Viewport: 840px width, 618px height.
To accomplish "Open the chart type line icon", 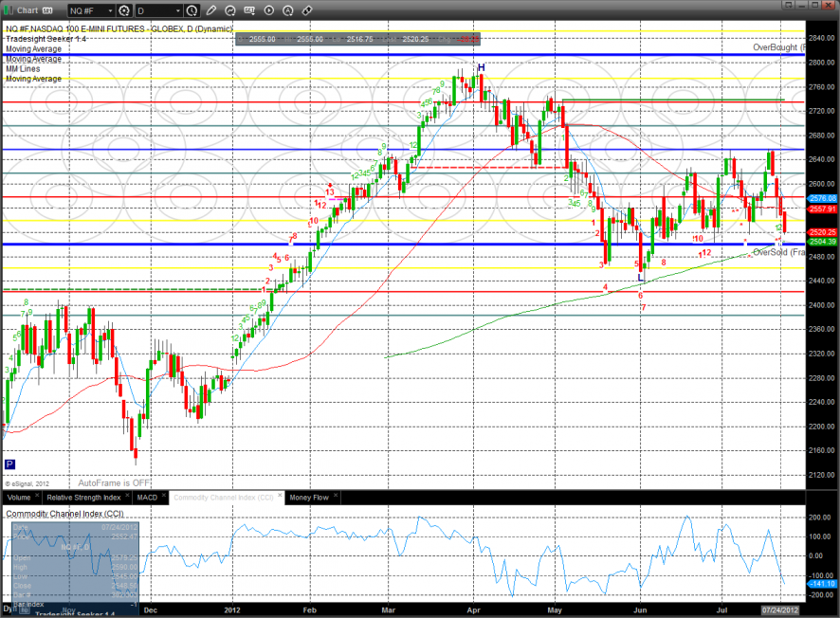I will pyautogui.click(x=230, y=10).
